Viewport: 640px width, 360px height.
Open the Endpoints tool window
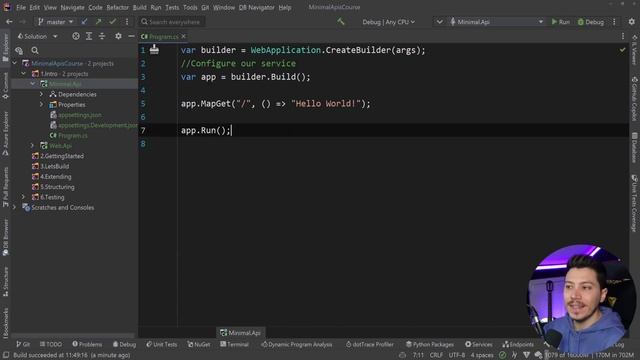(518, 344)
